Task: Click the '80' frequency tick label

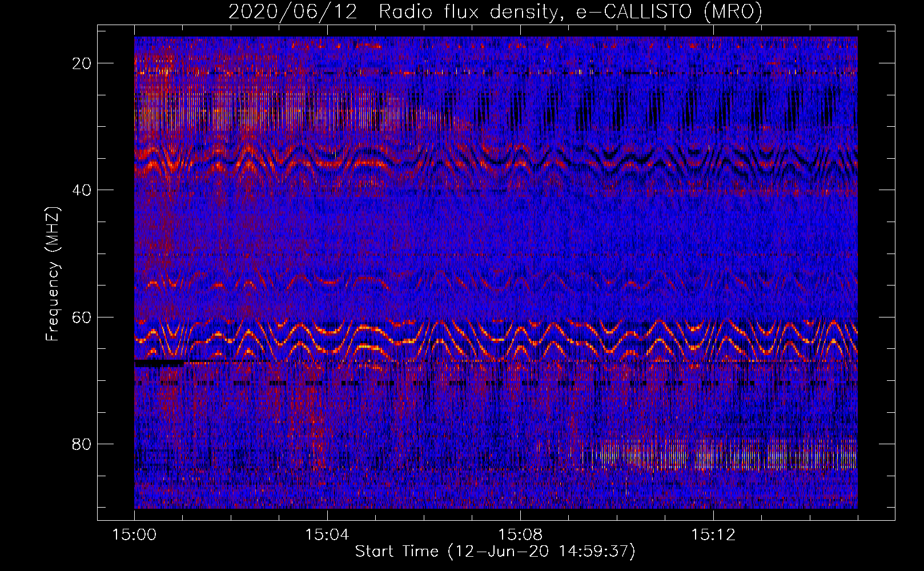Action: (82, 444)
